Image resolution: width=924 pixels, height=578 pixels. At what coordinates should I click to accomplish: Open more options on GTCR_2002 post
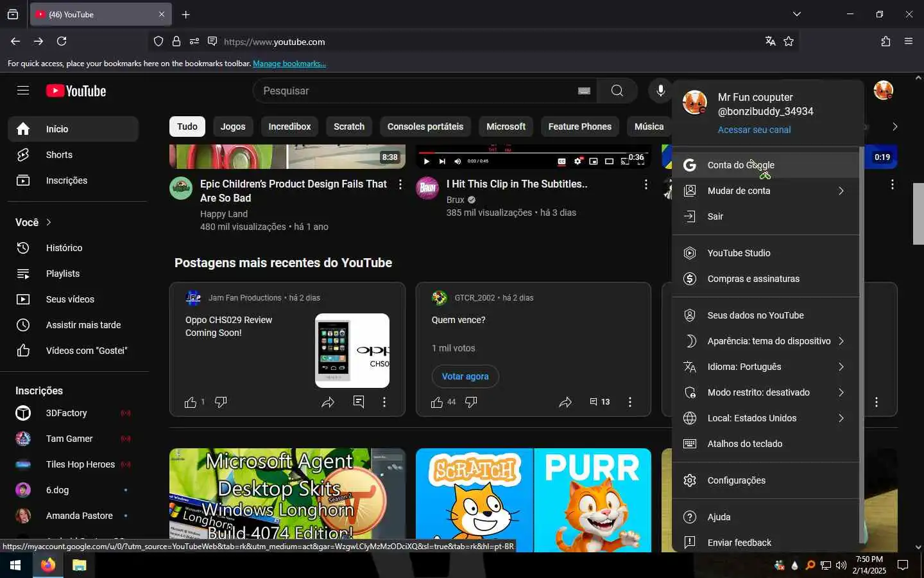630,402
